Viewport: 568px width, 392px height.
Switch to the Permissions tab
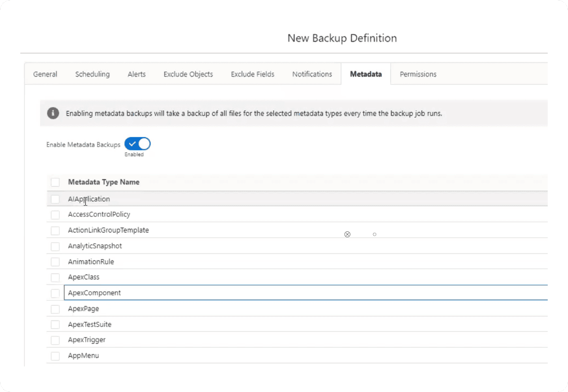pos(418,74)
